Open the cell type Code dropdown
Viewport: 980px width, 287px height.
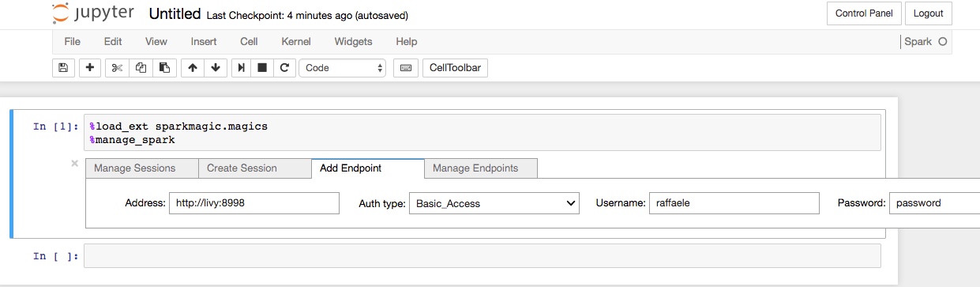343,68
